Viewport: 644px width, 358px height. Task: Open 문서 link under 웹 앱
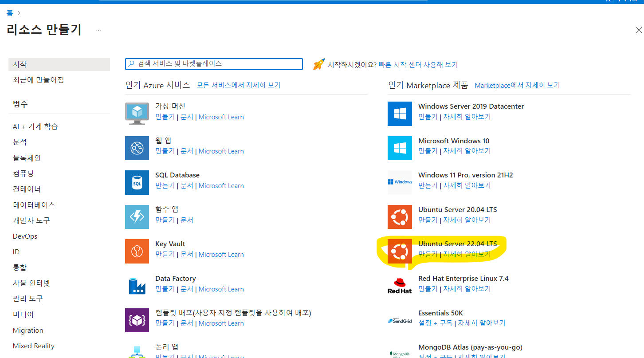pos(187,151)
